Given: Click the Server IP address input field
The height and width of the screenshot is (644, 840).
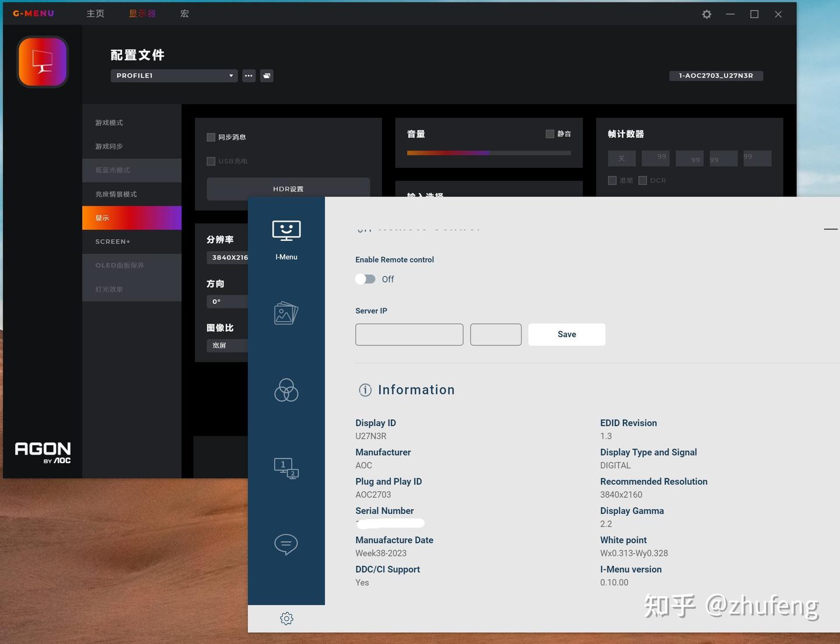Looking at the screenshot, I should point(409,335).
